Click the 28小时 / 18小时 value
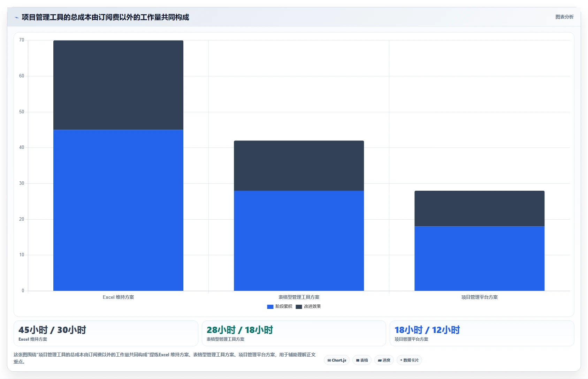Screen dimensions: 588x379 point(240,330)
